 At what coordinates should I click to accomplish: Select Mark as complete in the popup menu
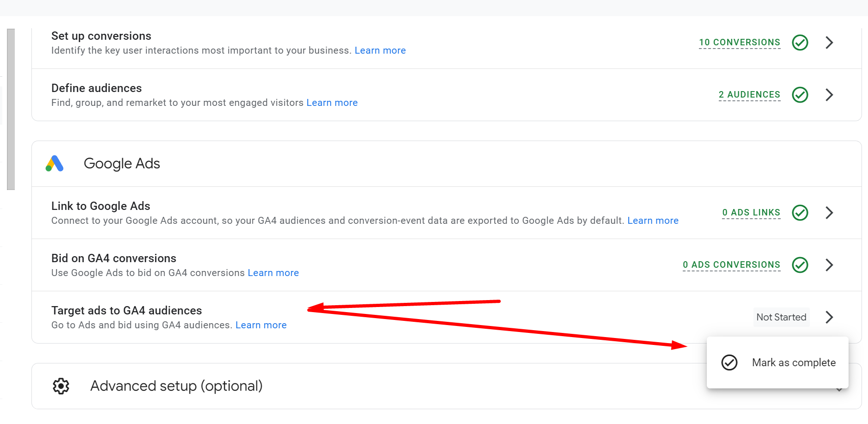[777, 363]
